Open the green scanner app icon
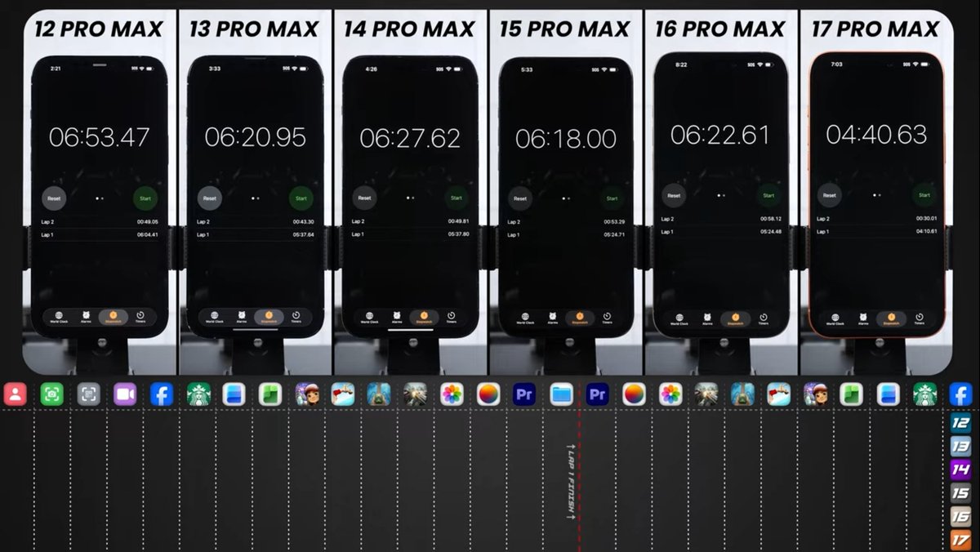Image resolution: width=980 pixels, height=552 pixels. tap(52, 394)
